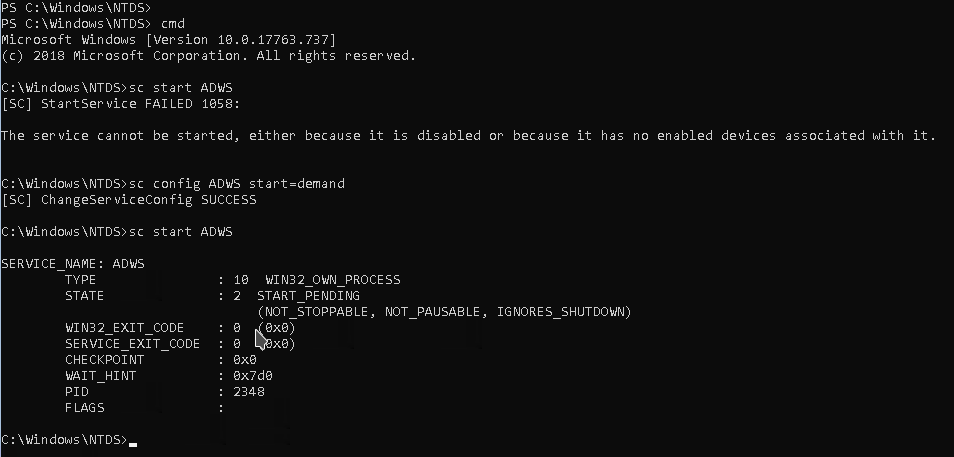Viewport: 954px width, 457px height.
Task: Click the "WIN32_OWN_PROCESS" type value
Action: point(332,279)
